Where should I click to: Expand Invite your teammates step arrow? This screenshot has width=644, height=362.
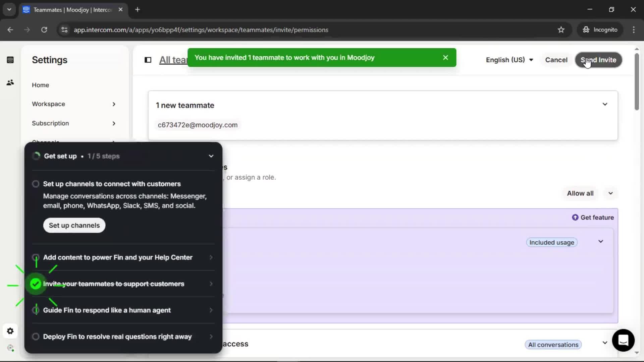click(211, 284)
